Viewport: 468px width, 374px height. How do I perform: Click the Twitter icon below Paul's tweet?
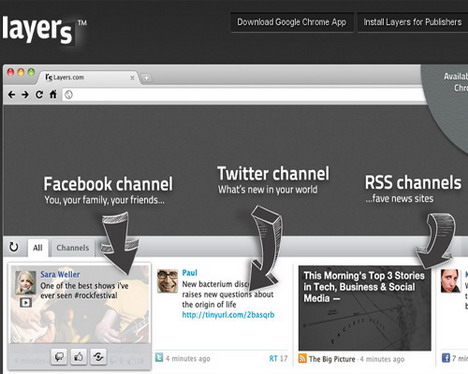point(159,358)
